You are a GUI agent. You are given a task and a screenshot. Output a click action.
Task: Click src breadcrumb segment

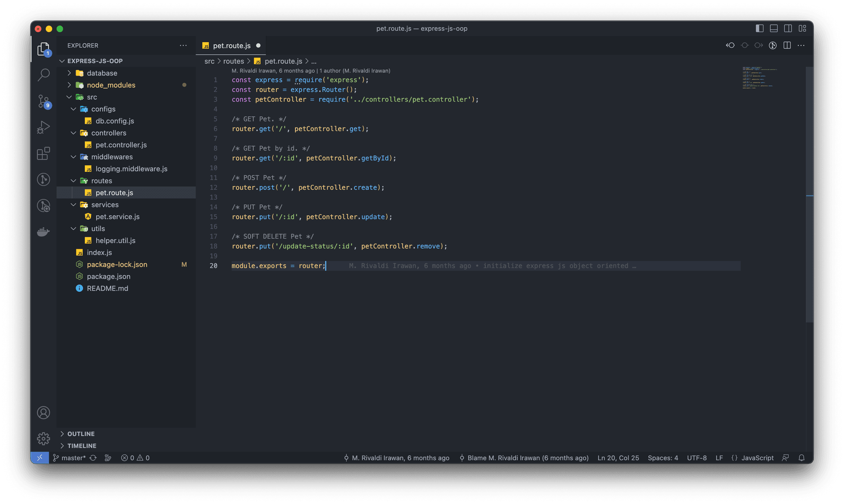(209, 61)
